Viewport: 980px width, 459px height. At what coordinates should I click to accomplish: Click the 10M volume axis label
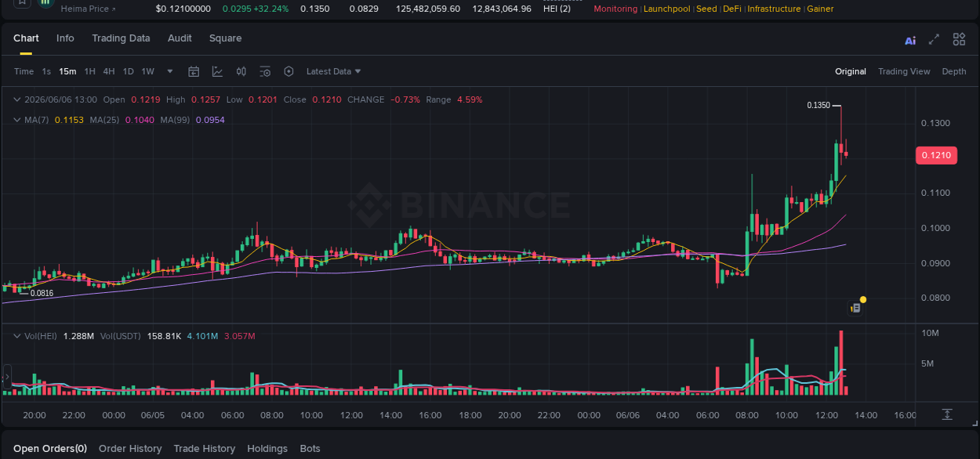[931, 334]
